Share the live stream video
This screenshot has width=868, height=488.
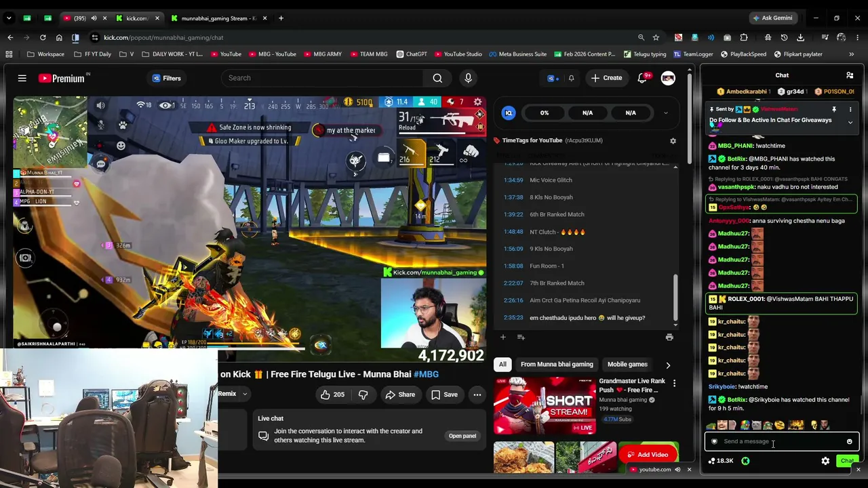click(x=400, y=394)
